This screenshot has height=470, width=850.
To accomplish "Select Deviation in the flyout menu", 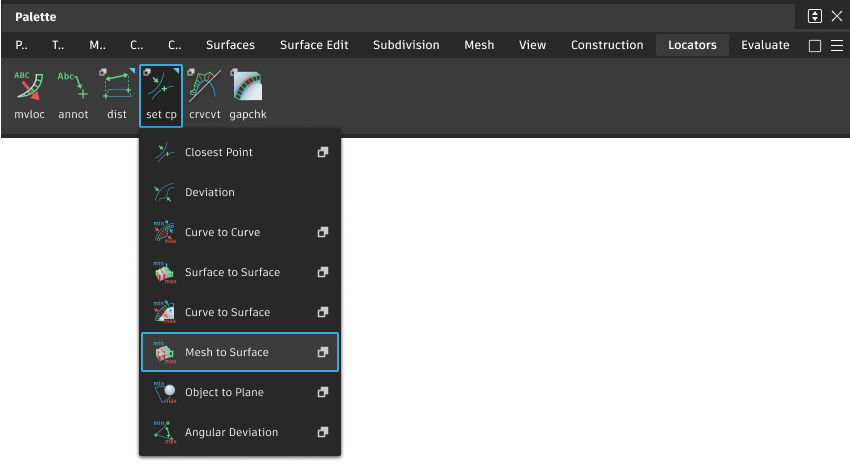I will click(x=210, y=193).
